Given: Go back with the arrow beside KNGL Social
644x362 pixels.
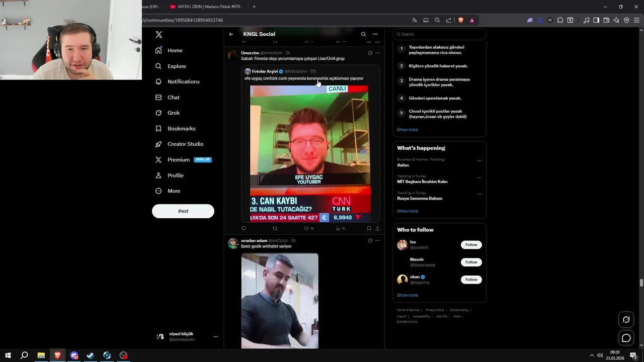Looking at the screenshot, I should point(231,34).
